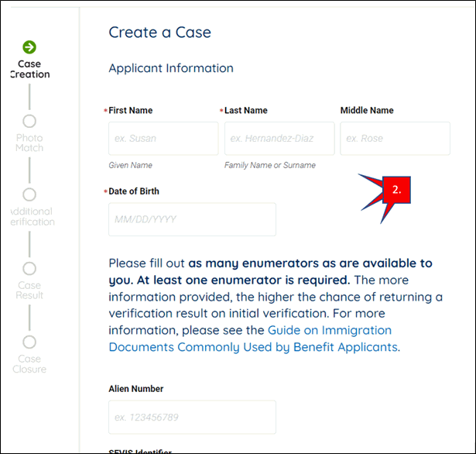The height and width of the screenshot is (454, 476).
Task: Click the Date of Birth label
Action: coord(134,191)
